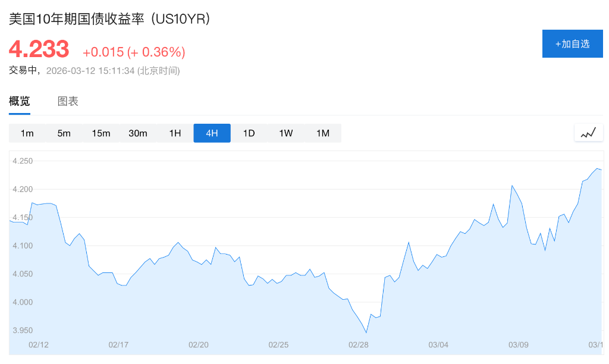Select the 1W weekly timeframe
This screenshot has width=609, height=364.
point(286,133)
